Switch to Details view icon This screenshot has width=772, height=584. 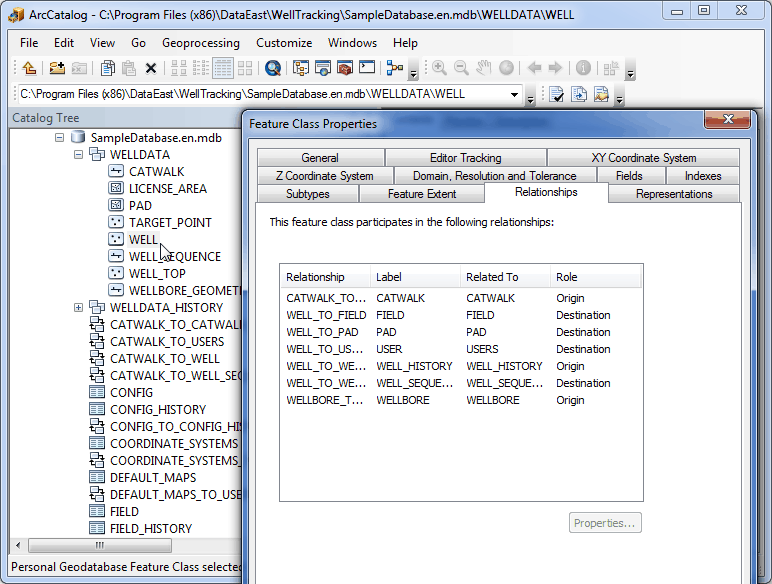tap(223, 68)
